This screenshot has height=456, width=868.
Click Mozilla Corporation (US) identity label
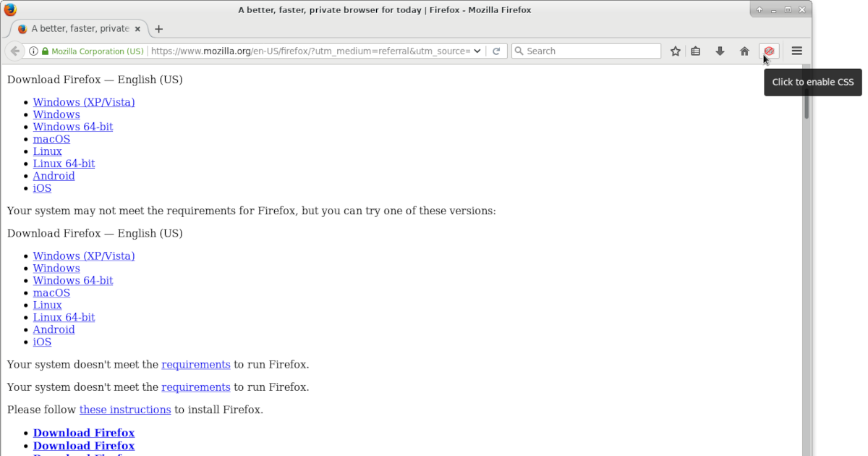coord(98,51)
